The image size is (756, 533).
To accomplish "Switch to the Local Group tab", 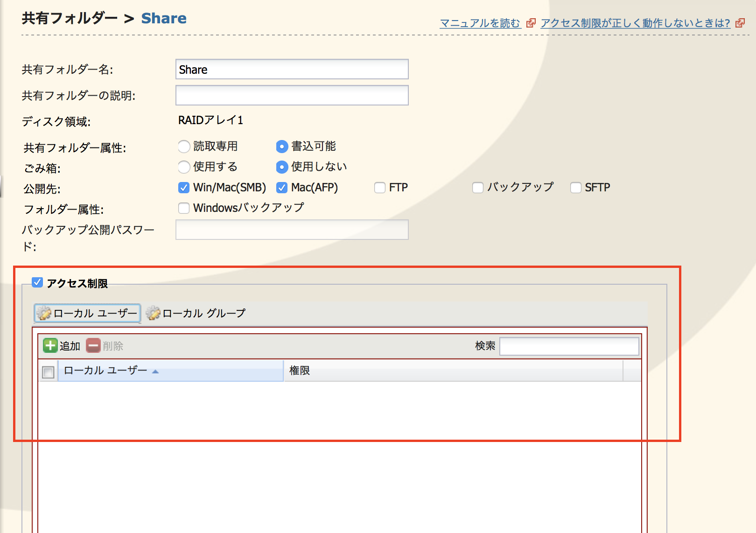I will [196, 313].
